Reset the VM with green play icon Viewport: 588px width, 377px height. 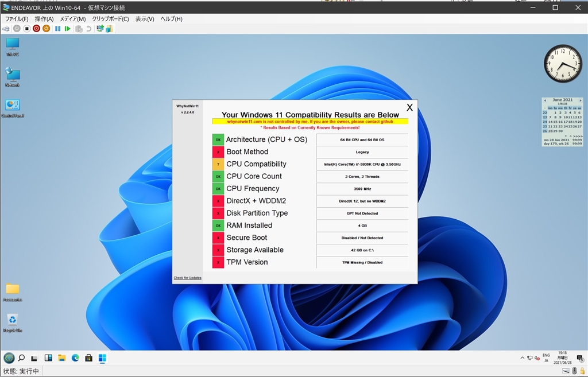click(x=68, y=29)
